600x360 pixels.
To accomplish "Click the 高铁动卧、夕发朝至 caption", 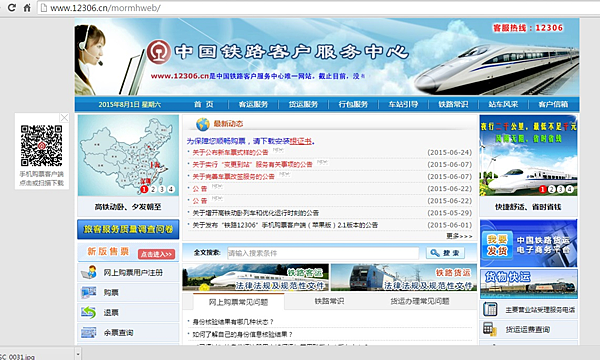I will click(128, 207).
